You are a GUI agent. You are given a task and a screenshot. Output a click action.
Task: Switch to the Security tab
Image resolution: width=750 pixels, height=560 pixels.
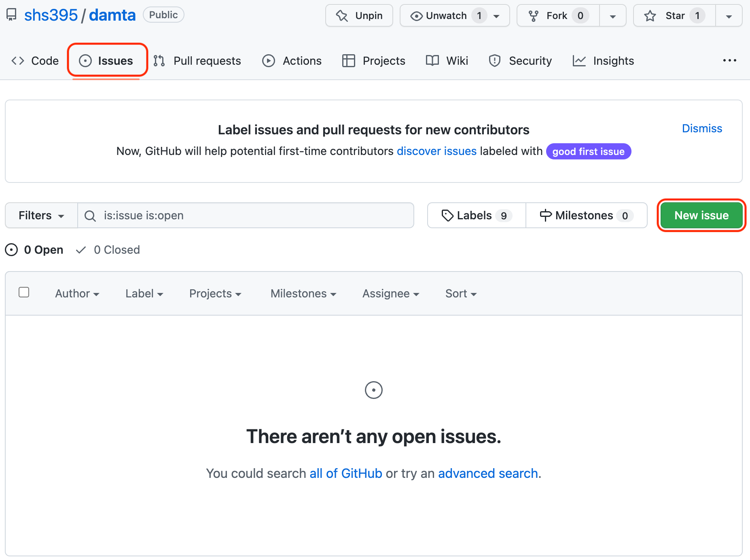520,61
